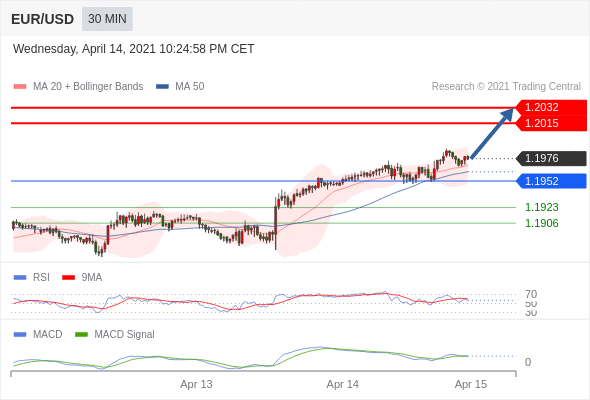
Task: Click the Apr 14 date axis label
Action: click(342, 384)
